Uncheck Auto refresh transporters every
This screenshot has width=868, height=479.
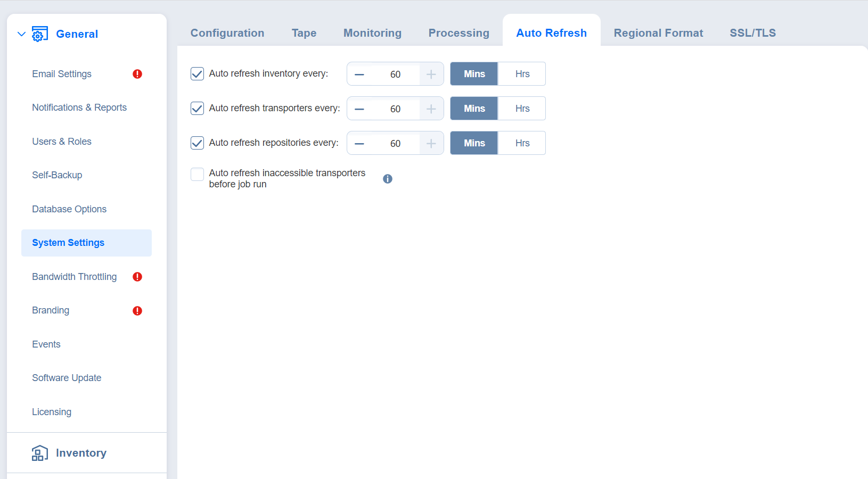click(x=197, y=109)
